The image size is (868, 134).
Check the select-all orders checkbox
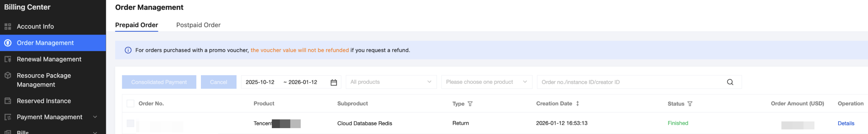(x=130, y=103)
